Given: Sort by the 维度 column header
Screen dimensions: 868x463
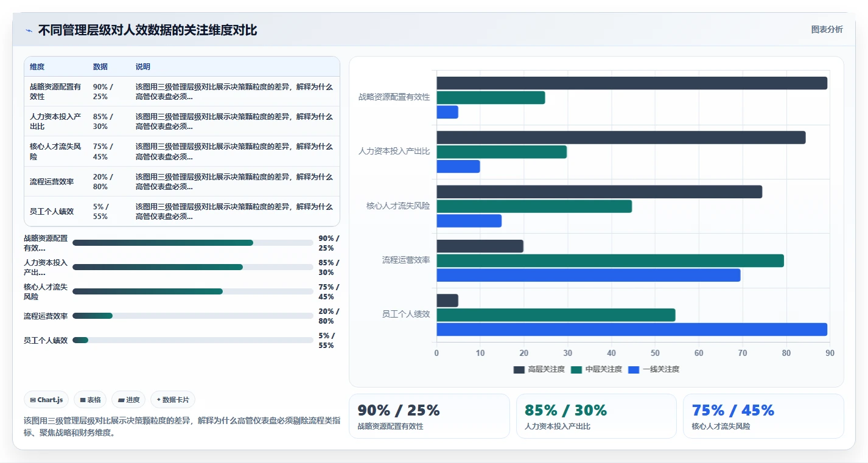Looking at the screenshot, I should click(x=37, y=67).
